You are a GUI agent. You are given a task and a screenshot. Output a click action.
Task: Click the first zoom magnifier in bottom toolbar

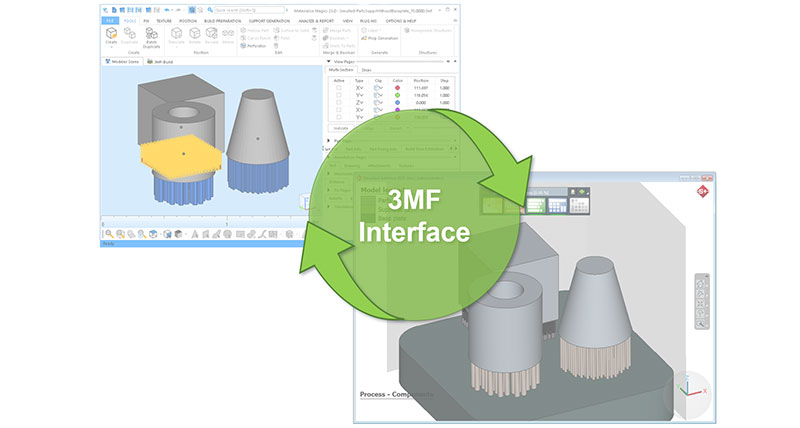[109, 234]
